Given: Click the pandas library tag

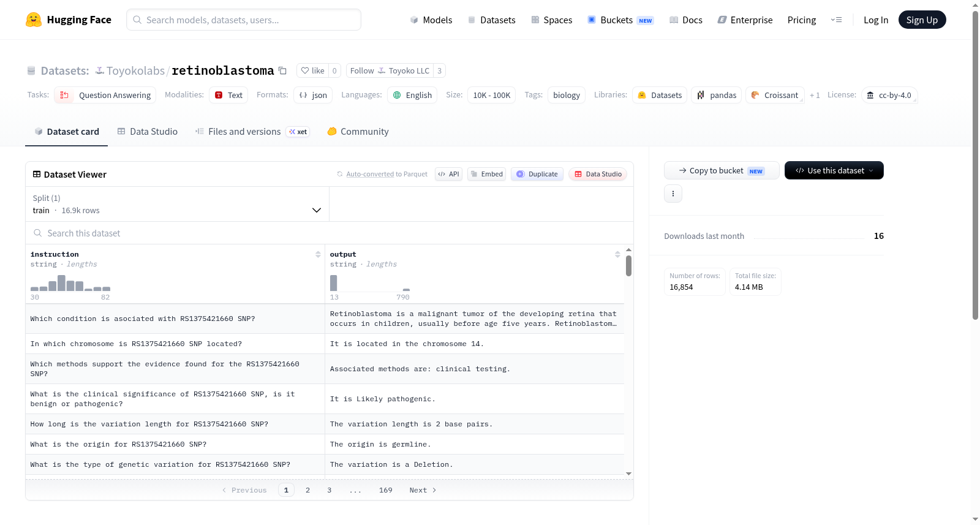Looking at the screenshot, I should [x=717, y=95].
